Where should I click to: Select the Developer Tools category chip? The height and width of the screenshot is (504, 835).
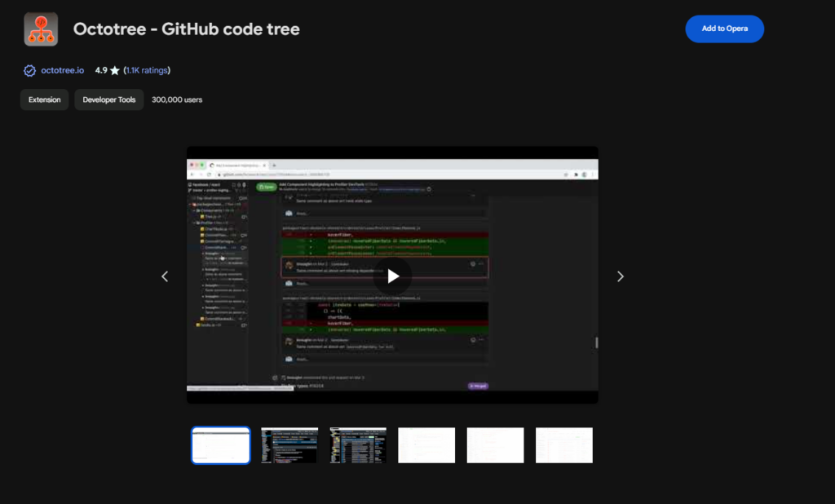109,99
